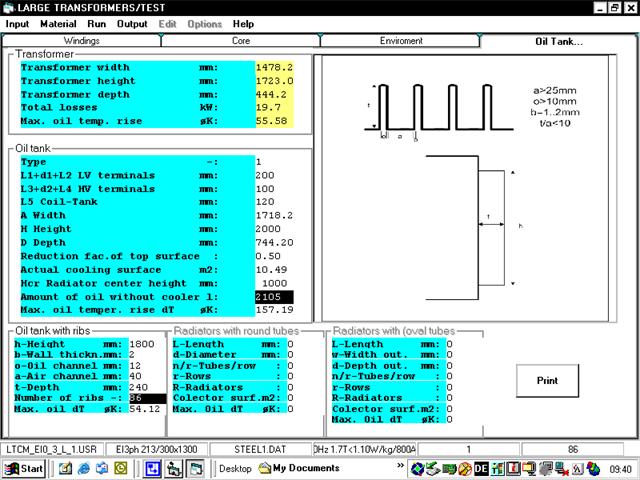640x480 pixels.
Task: Select highlighted oil amount field 2105
Action: (x=274, y=297)
